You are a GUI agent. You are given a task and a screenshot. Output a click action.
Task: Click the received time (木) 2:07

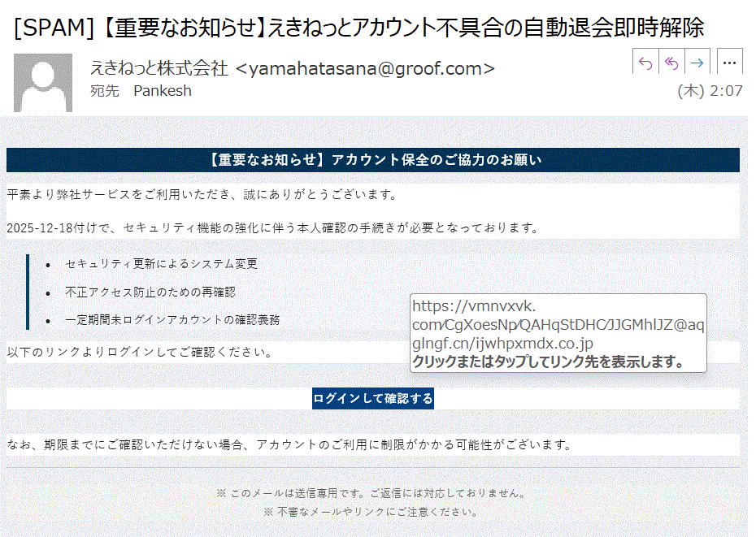(x=710, y=91)
